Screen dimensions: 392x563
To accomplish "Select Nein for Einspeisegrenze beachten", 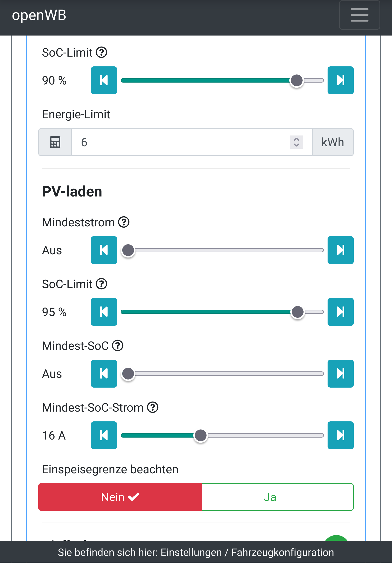I will [120, 497].
